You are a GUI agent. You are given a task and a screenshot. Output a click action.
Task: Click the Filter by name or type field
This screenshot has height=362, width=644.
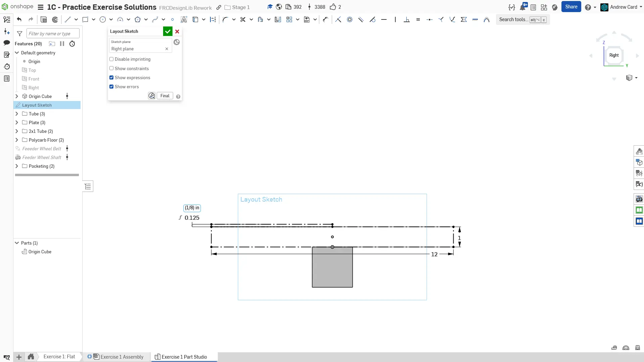(53, 34)
